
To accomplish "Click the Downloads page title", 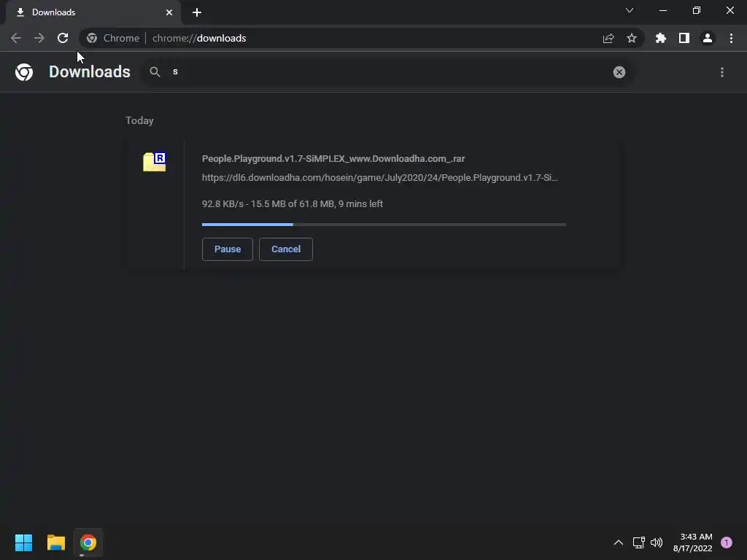I will click(90, 72).
